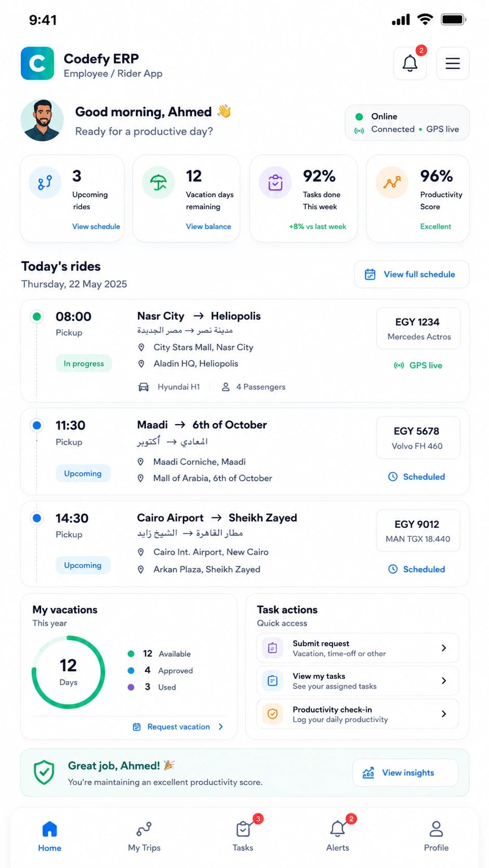Click clock icon for Cairo Airport Scheduled
Screen dimensions: 489x868
click(x=393, y=569)
